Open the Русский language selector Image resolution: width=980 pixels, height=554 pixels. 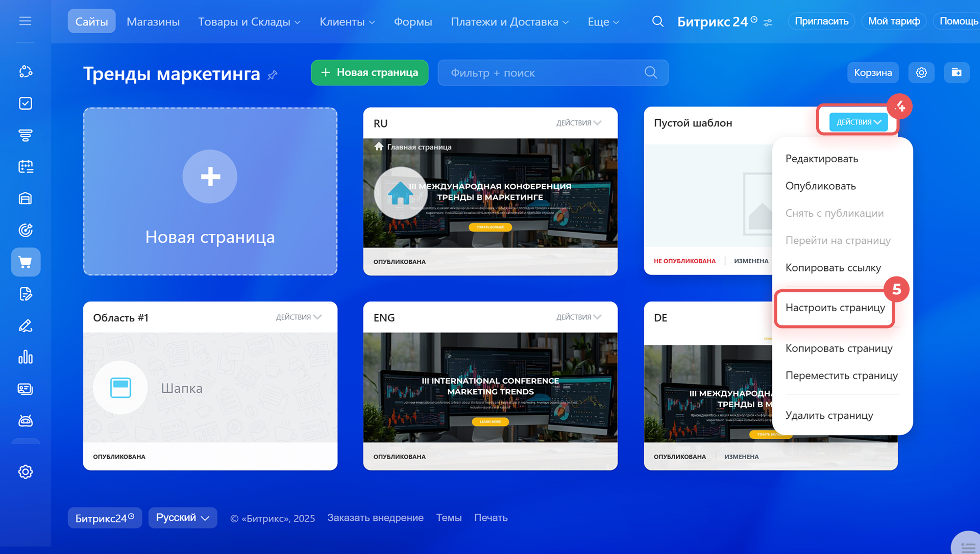pyautogui.click(x=183, y=518)
